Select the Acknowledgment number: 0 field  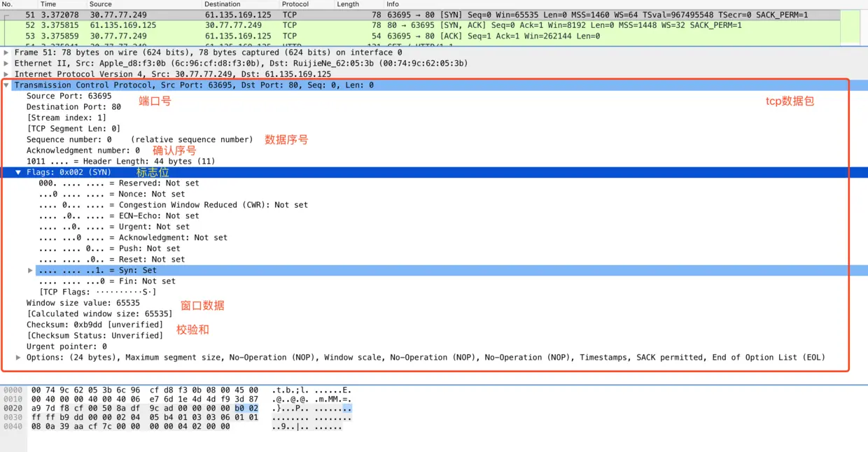(83, 150)
